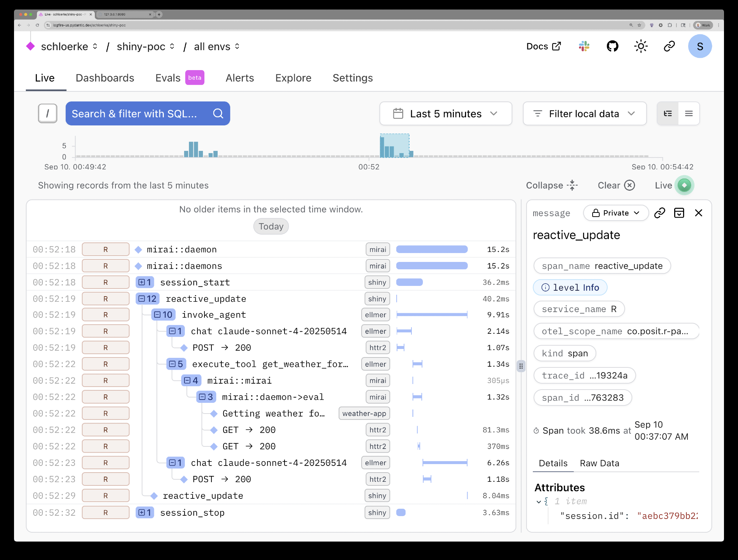Switch to flat list view toggle
This screenshot has height=560, width=738.
tap(689, 114)
